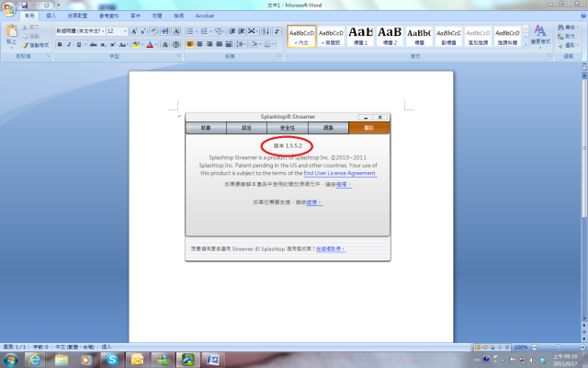Viewport: 588px width, 368px height.
Task: Center the paragraph alignment
Action: pyautogui.click(x=199, y=44)
